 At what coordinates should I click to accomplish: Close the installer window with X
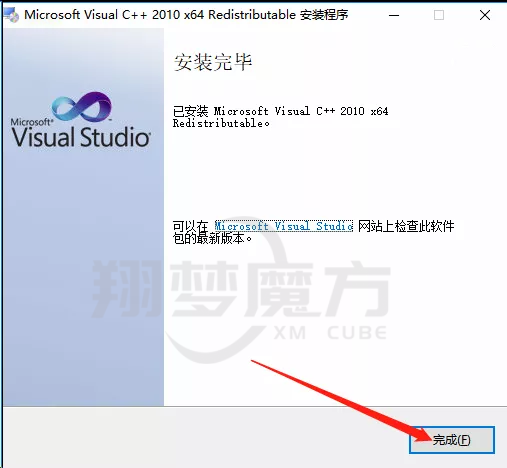(485, 15)
